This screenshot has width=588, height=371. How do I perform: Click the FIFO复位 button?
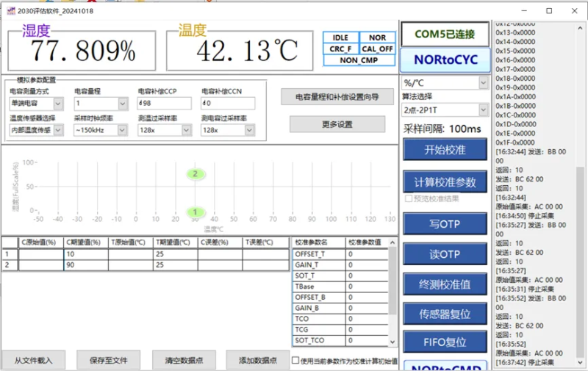tap(445, 342)
